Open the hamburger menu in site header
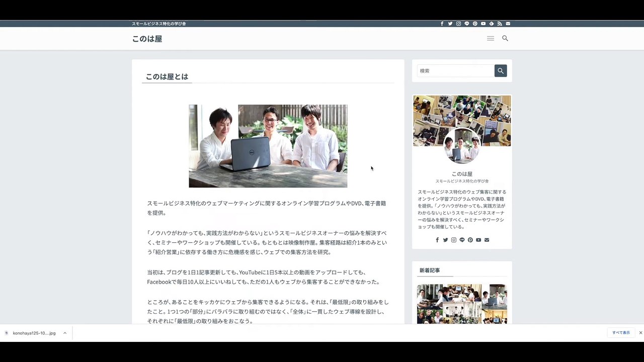Screen dimensions: 644x362 pyautogui.click(x=491, y=38)
